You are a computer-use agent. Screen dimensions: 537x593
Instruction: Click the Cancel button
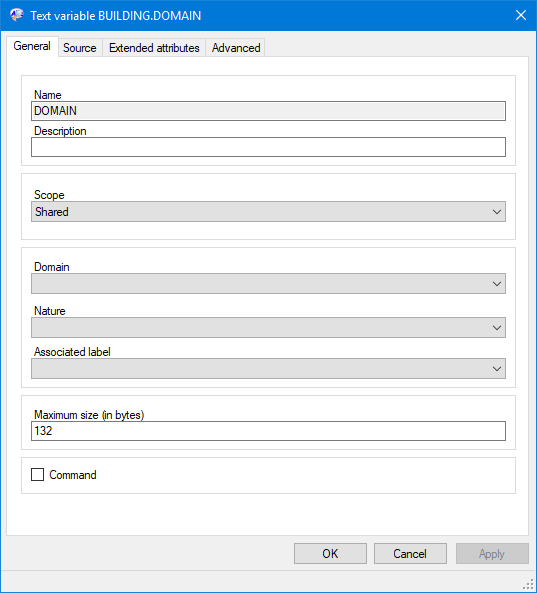(x=410, y=554)
